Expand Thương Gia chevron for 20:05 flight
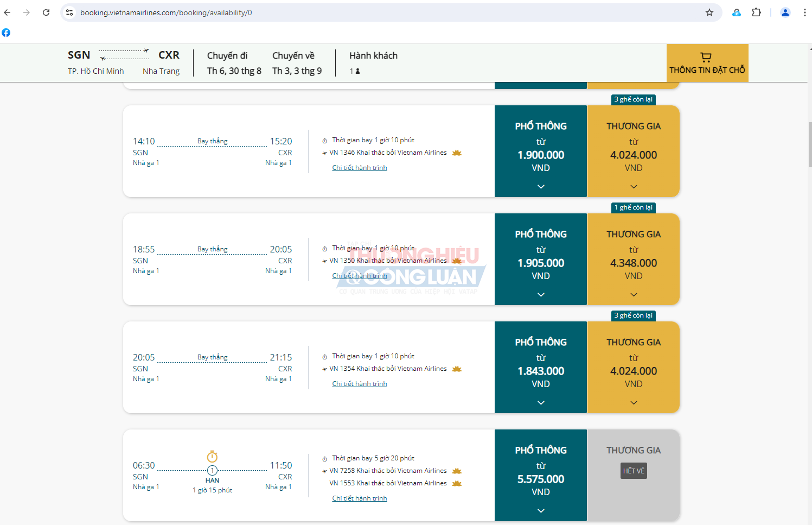Viewport: 812px width, 525px height. point(634,402)
